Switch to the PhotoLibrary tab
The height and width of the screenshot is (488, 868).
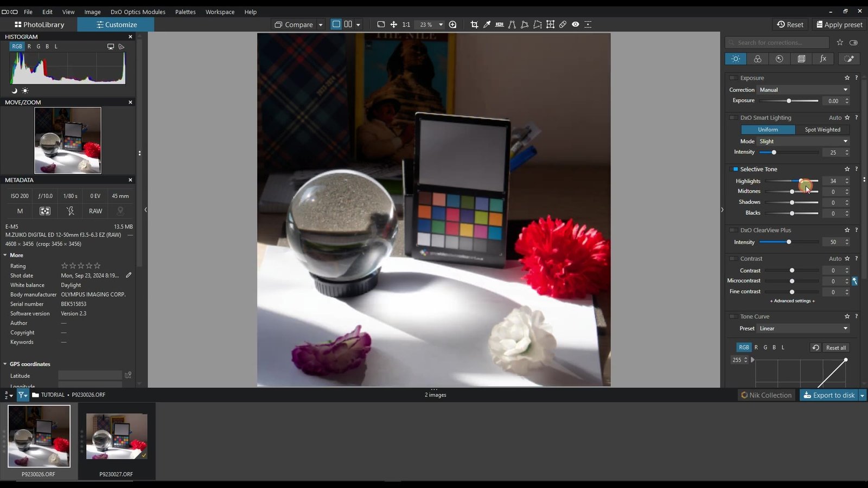(x=39, y=24)
